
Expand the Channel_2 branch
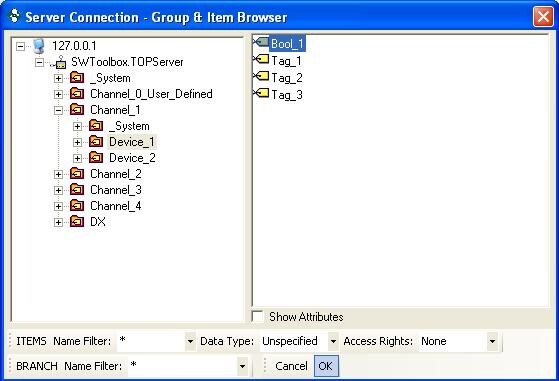(58, 174)
